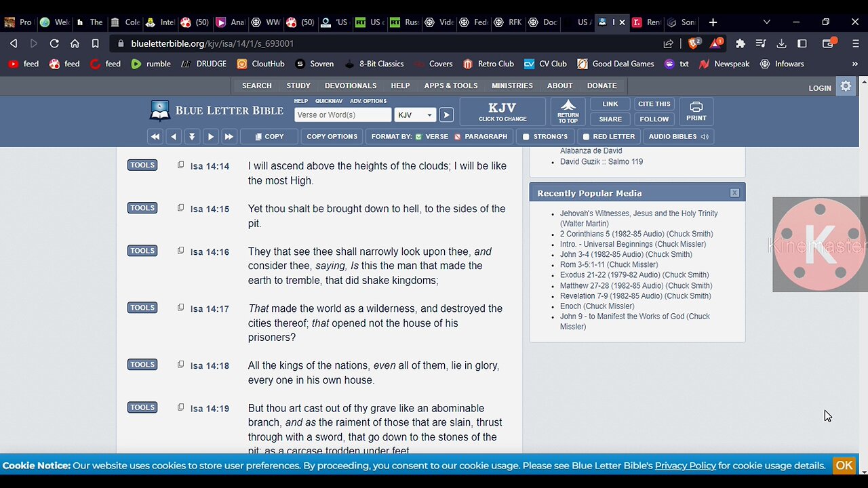
Task: Go to the previous book using double-left arrow
Action: pos(155,136)
